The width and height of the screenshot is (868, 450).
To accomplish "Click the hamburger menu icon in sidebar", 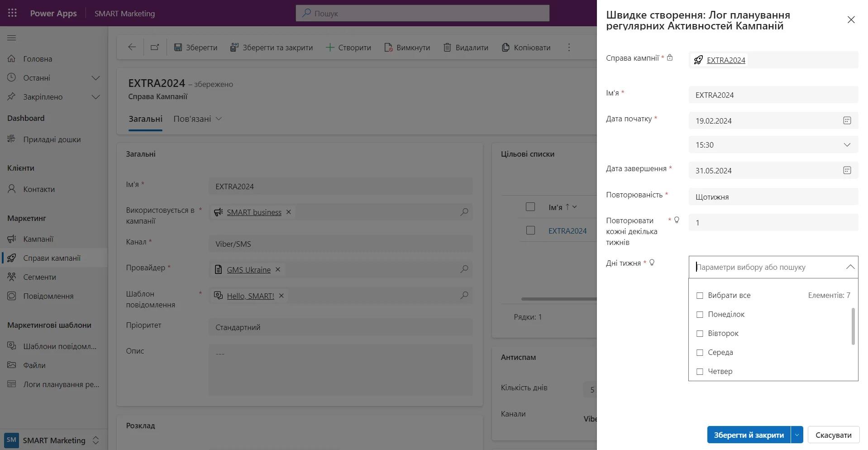I will pyautogui.click(x=12, y=38).
